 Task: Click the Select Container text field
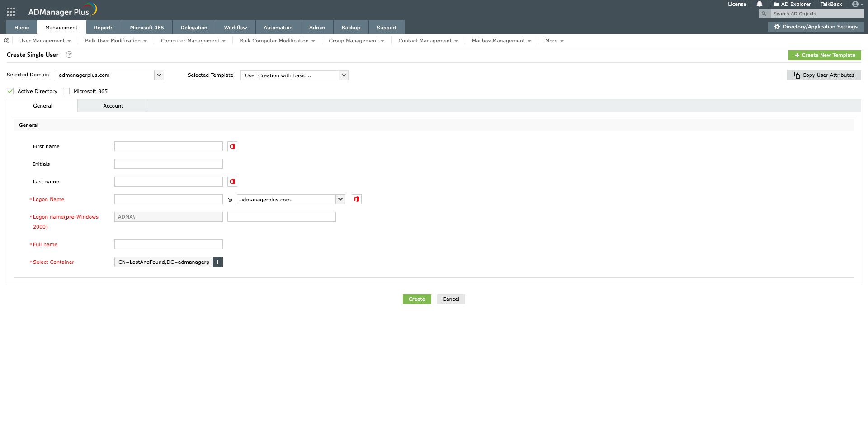pyautogui.click(x=164, y=262)
